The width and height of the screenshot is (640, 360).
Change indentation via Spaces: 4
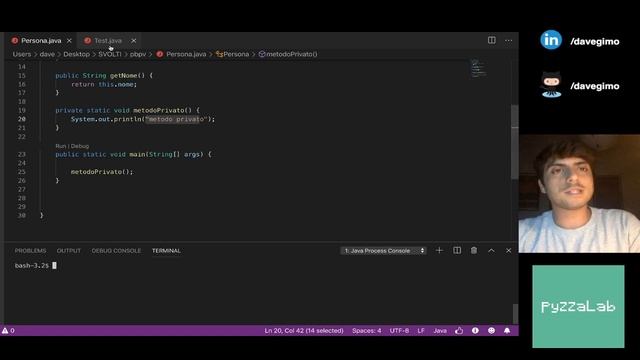pos(367,331)
